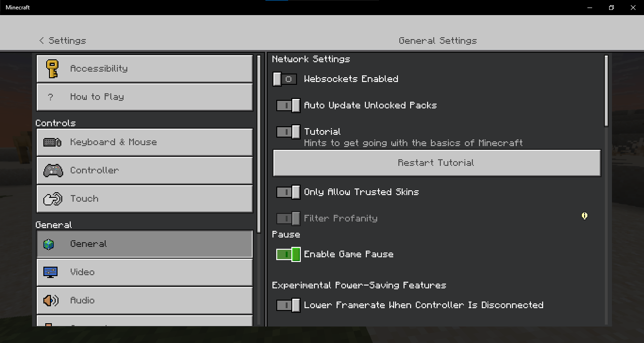Click the globe cube General icon
Image resolution: width=644 pixels, height=343 pixels.
[x=49, y=244]
